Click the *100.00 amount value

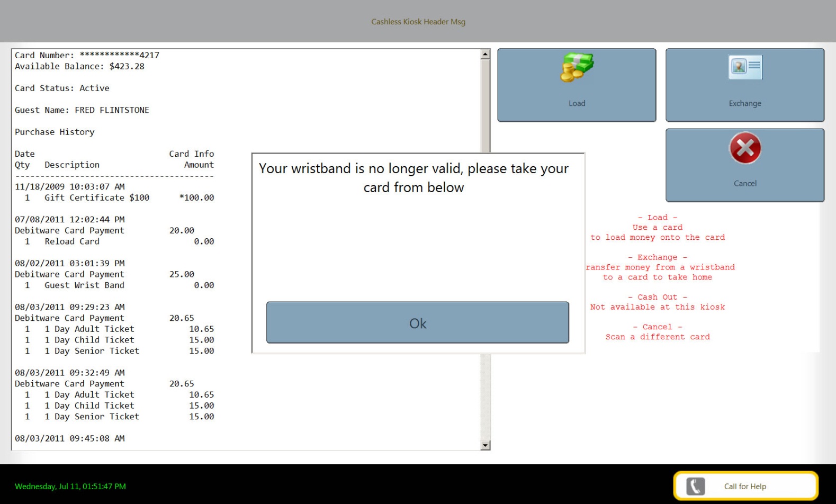point(196,197)
